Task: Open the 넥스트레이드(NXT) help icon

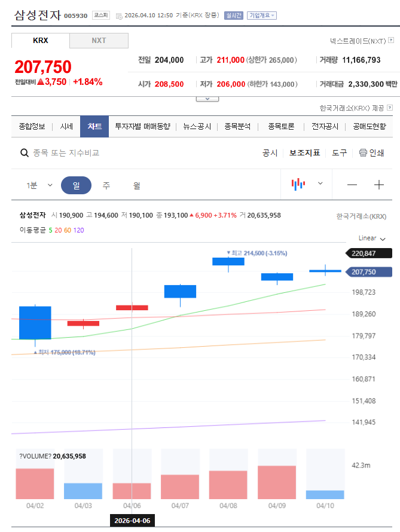Action: coord(391,40)
